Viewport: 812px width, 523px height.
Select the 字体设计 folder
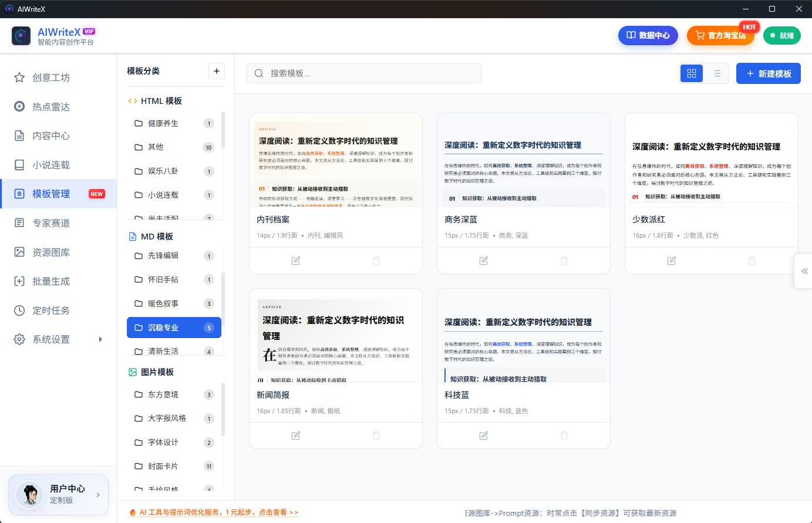(x=174, y=443)
